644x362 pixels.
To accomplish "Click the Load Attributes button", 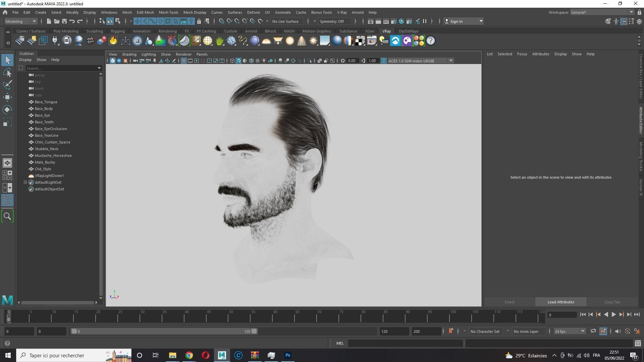I will tap(560, 302).
